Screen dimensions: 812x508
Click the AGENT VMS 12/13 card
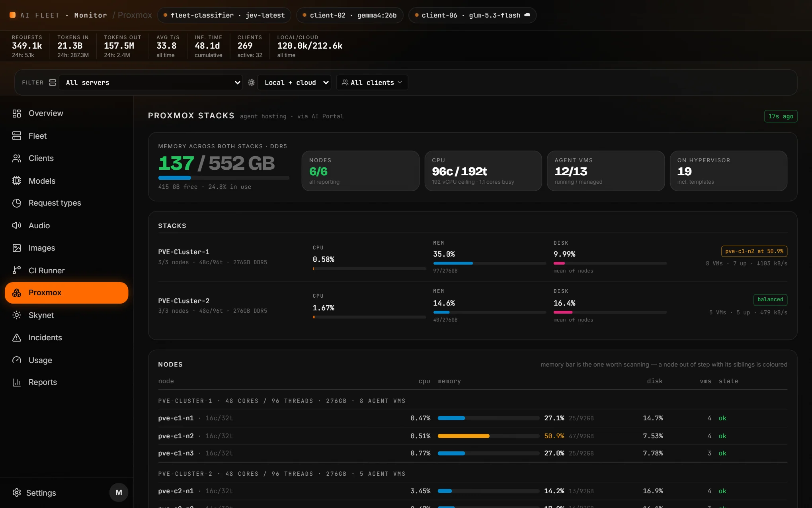click(606, 171)
